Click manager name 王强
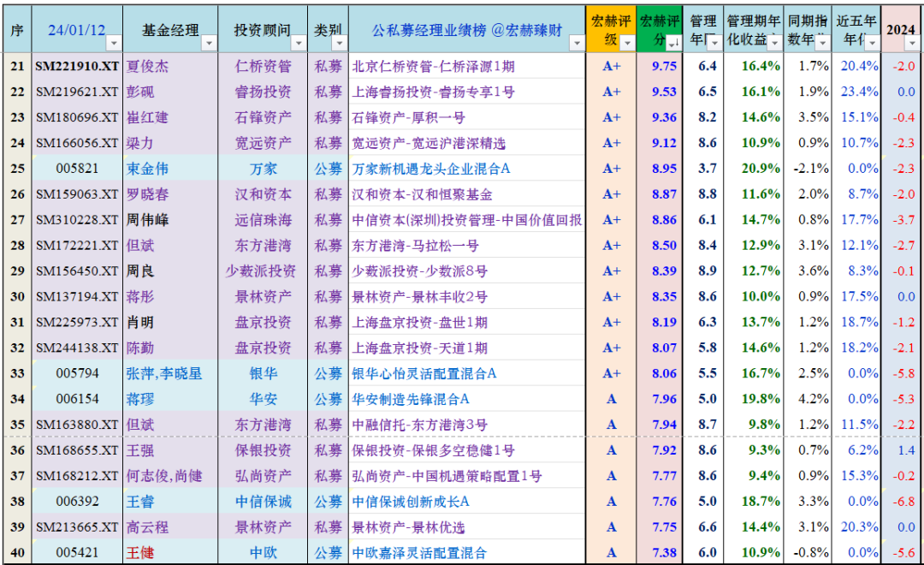The width and height of the screenshot is (924, 565). (x=140, y=450)
